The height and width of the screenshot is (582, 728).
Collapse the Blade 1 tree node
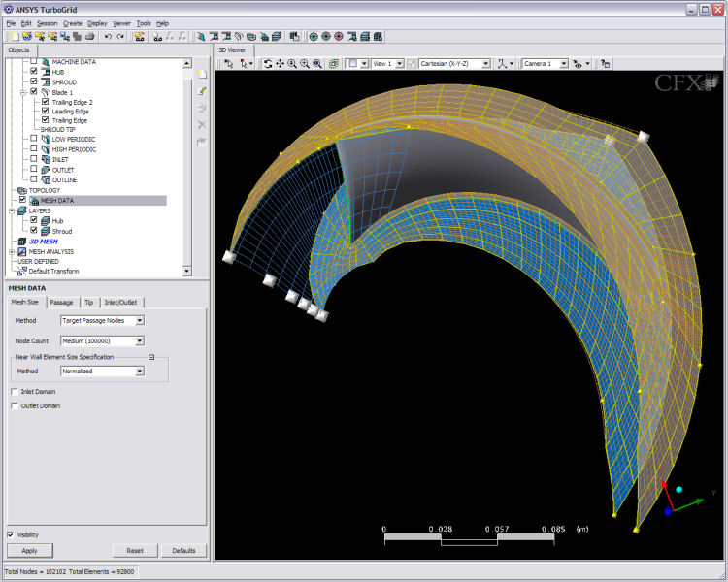coord(22,92)
